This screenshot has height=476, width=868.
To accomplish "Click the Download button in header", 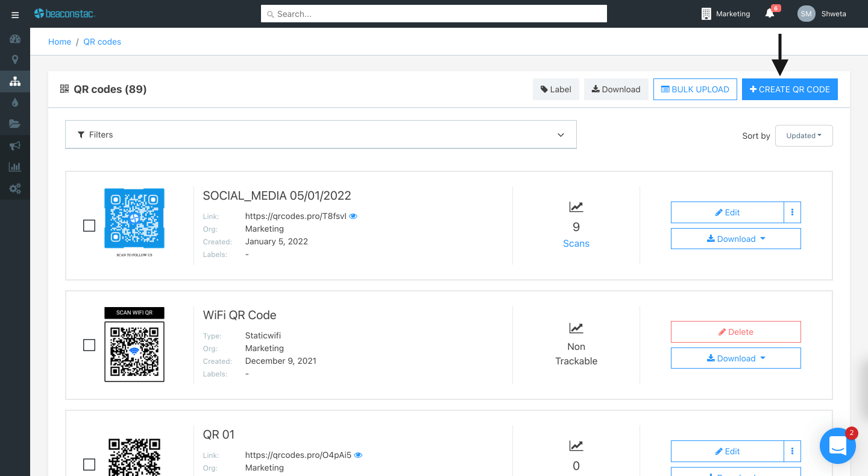I will pyautogui.click(x=616, y=89).
